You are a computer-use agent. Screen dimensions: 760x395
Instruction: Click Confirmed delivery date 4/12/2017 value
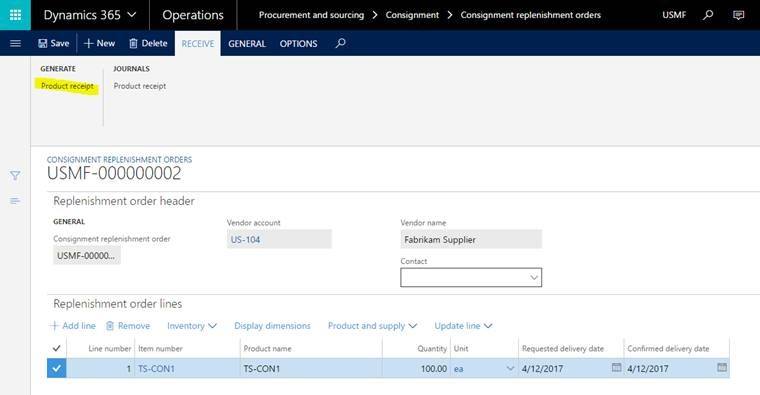pos(648,369)
